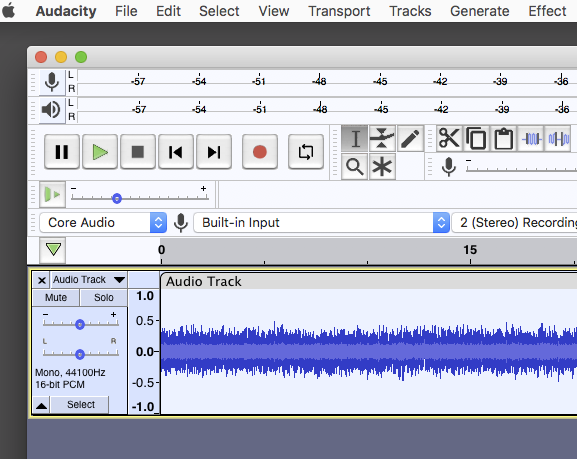Viewport: 577px width, 459px height.
Task: Collapse the track with the up arrow
Action: pos(41,406)
